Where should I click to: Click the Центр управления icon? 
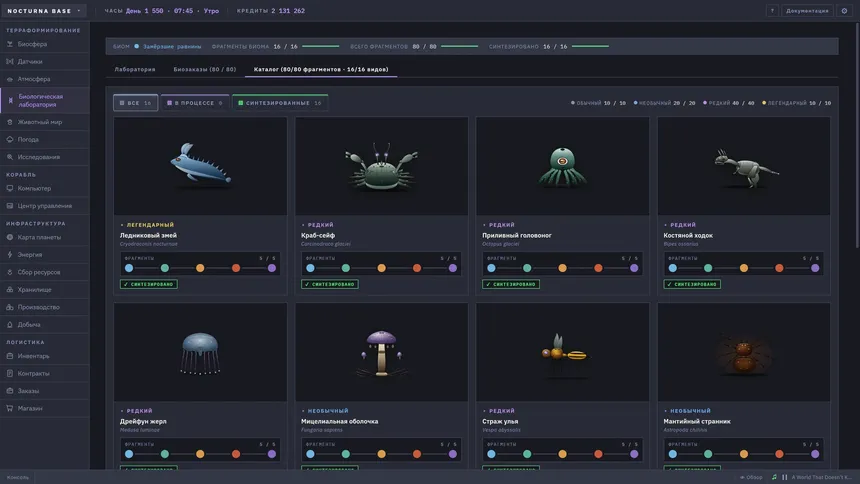[10, 206]
